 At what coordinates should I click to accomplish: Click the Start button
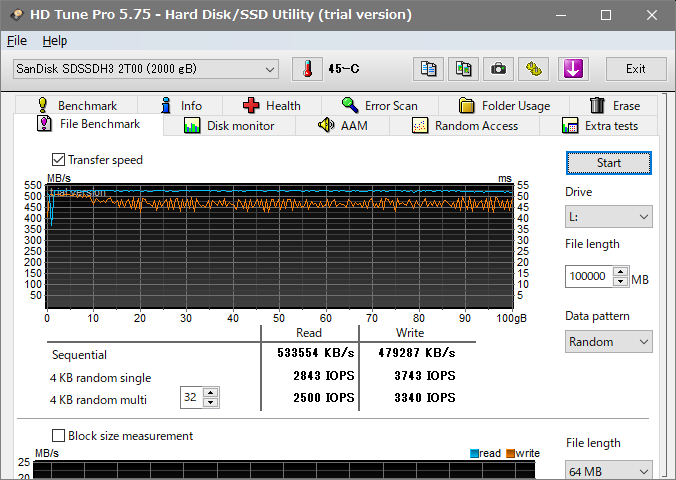point(609,163)
